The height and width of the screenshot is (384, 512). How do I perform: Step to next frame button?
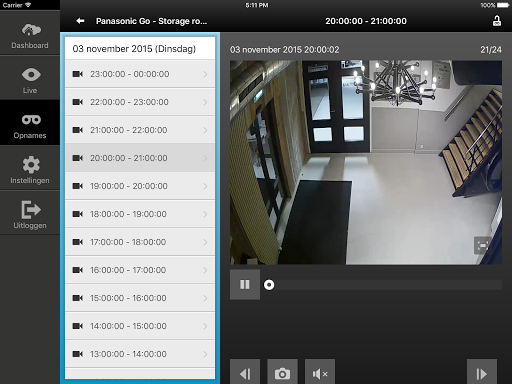pyautogui.click(x=482, y=373)
